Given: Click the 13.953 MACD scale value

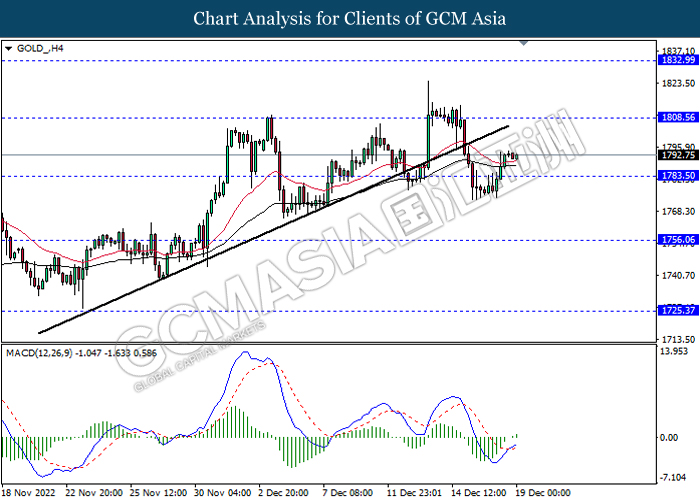Looking at the screenshot, I should pos(674,351).
